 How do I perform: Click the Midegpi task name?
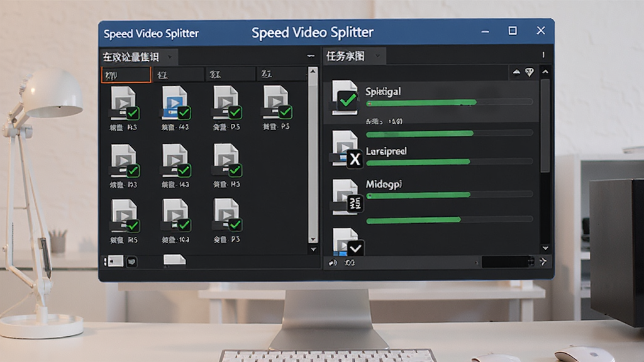point(384,184)
